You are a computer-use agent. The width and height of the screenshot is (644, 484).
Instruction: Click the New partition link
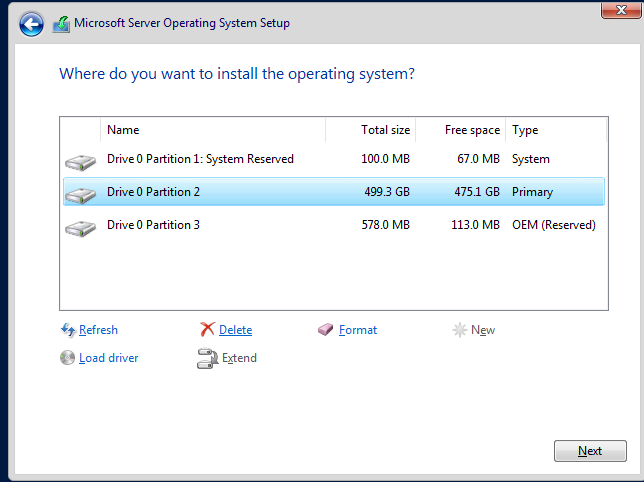[x=483, y=330]
